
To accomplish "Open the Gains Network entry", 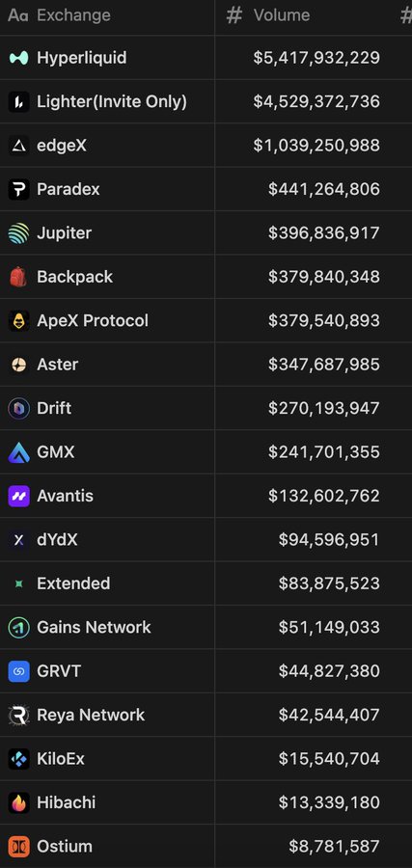I will 94,627.
